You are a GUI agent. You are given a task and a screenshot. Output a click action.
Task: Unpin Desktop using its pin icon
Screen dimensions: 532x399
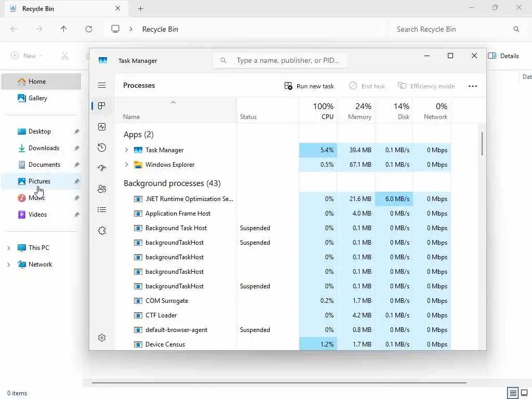click(77, 131)
